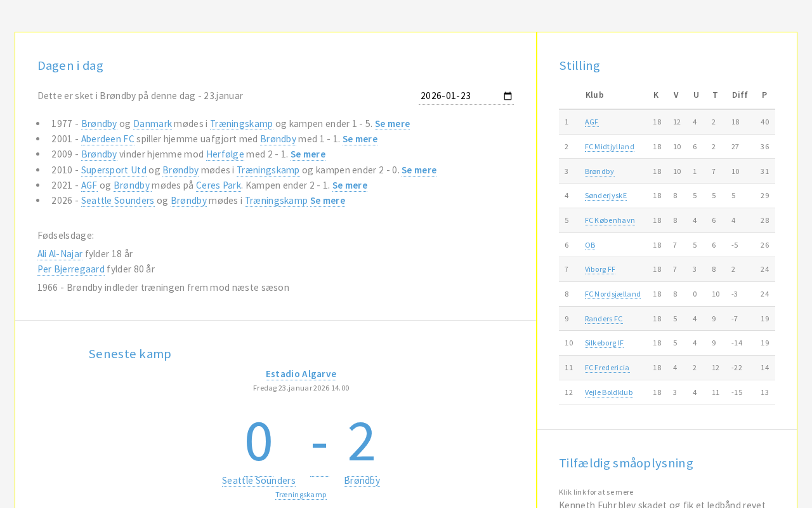Open Supersport Utd link in 2010 entry
812x508 pixels.
(114, 170)
